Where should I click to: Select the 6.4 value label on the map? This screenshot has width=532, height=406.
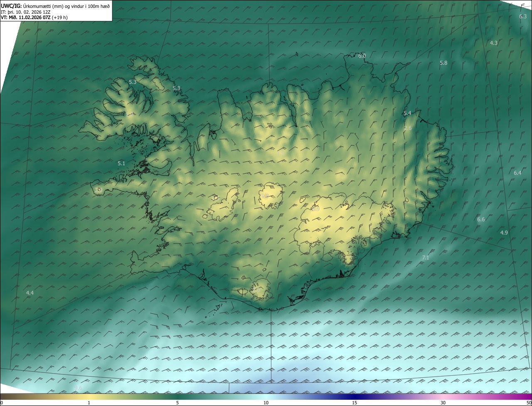coord(517,173)
